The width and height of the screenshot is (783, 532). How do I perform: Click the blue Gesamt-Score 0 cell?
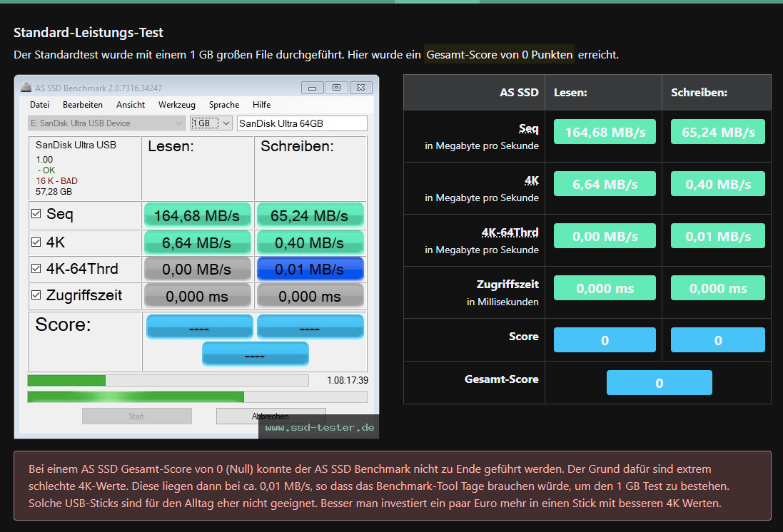click(659, 383)
